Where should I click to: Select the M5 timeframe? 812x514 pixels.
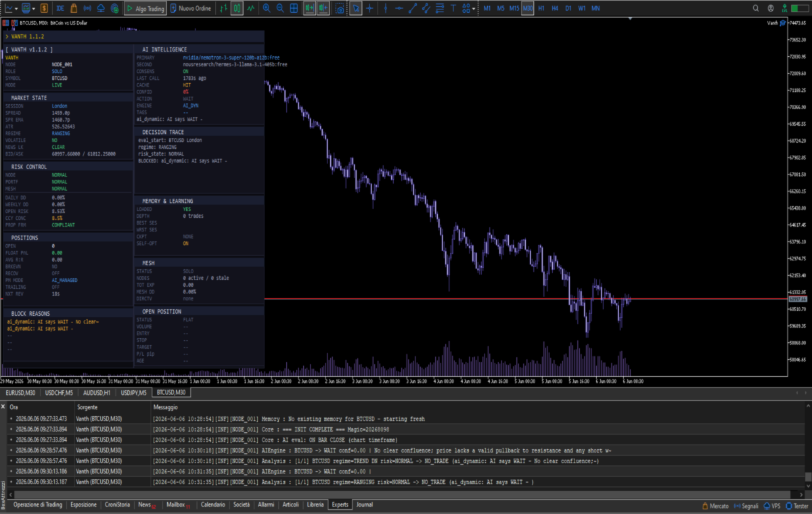coord(501,8)
